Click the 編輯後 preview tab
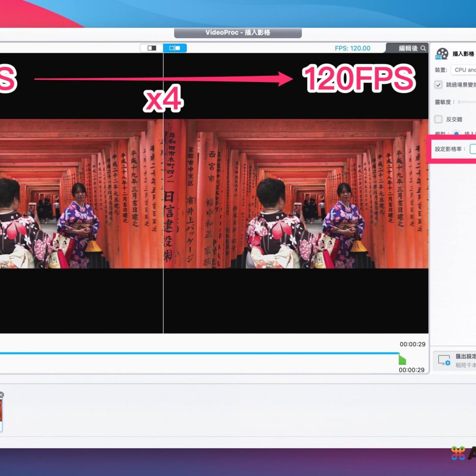 coord(408,48)
